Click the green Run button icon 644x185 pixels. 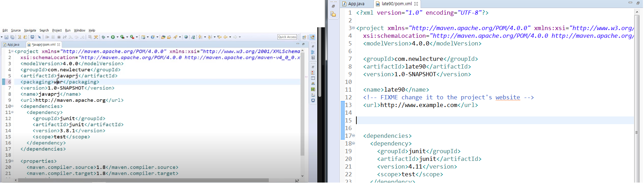[x=113, y=37]
